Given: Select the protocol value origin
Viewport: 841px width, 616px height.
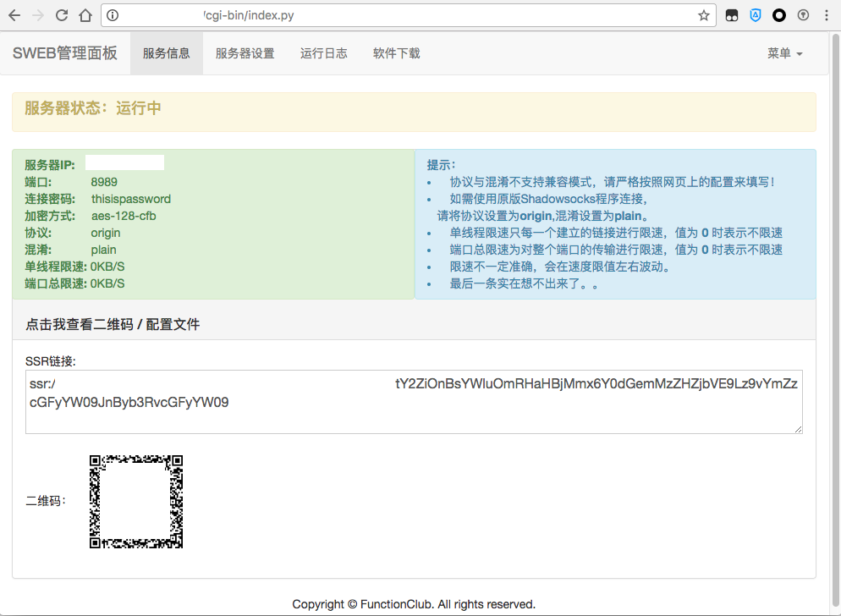Looking at the screenshot, I should (x=105, y=233).
